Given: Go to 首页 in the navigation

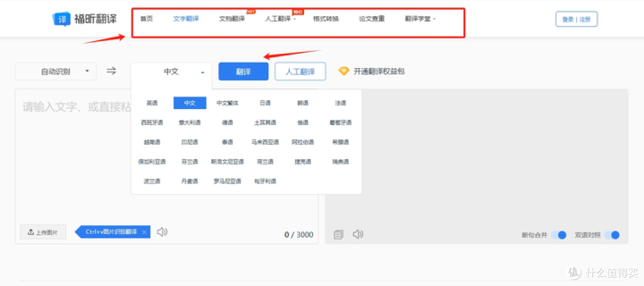Looking at the screenshot, I should (147, 19).
